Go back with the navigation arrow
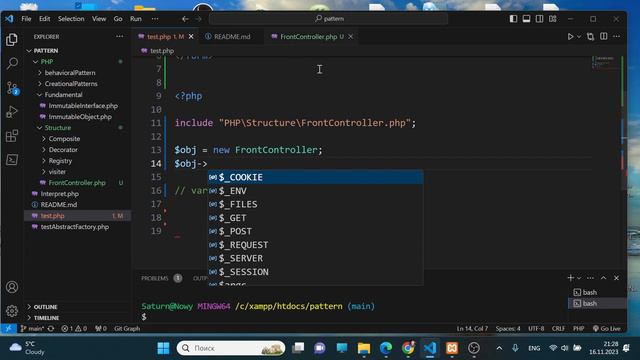This screenshot has height=360, width=640. coord(185,19)
